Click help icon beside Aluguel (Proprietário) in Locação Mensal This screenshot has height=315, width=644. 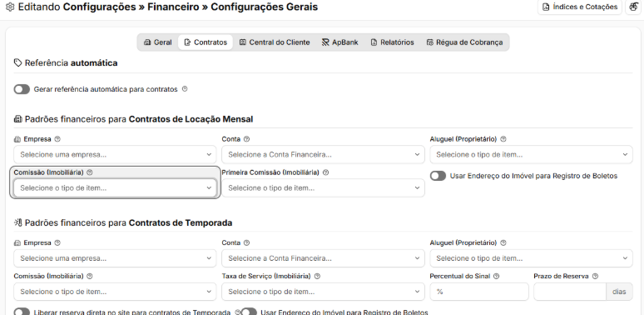(503, 139)
